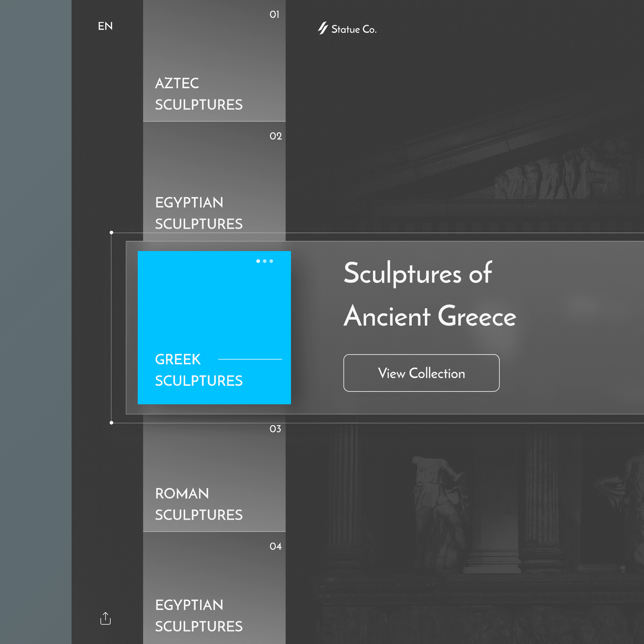644x644 pixels.
Task: Click the Statue Co. brand name
Action: pyautogui.click(x=354, y=29)
